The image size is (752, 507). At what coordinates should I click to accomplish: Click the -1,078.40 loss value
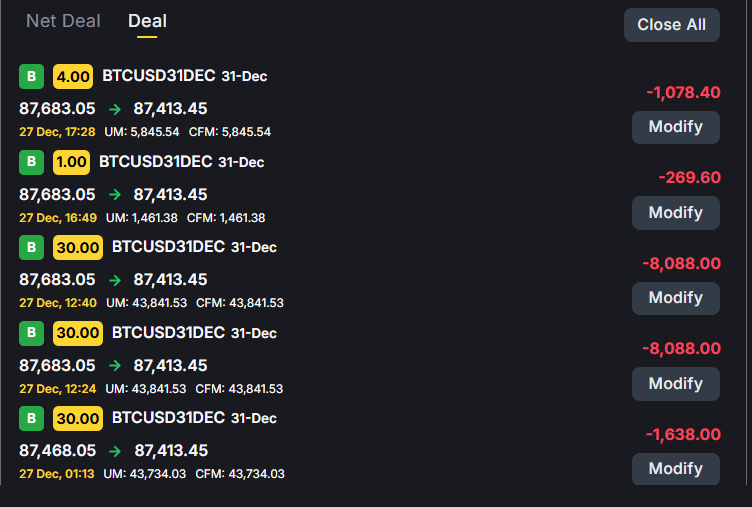tap(683, 92)
